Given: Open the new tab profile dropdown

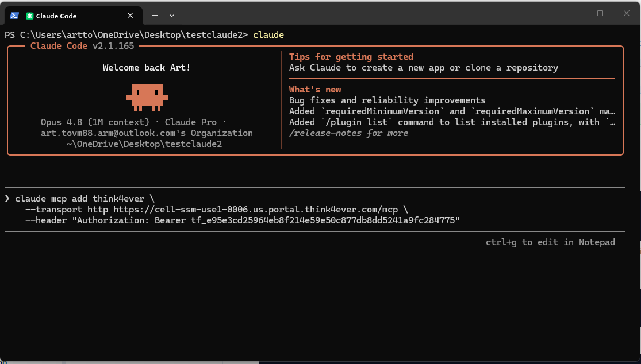Looking at the screenshot, I should [172, 16].
